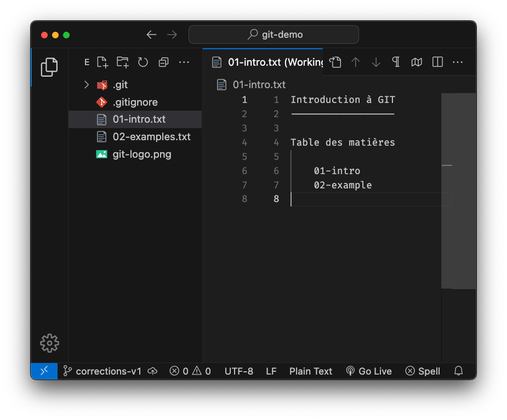507x420 pixels.
Task: Click line 'Introduction à GIT' in editor
Action: (x=343, y=100)
